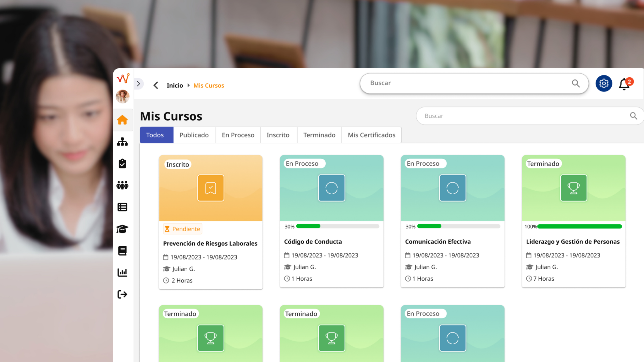Open the people group sidebar icon

coord(122,185)
